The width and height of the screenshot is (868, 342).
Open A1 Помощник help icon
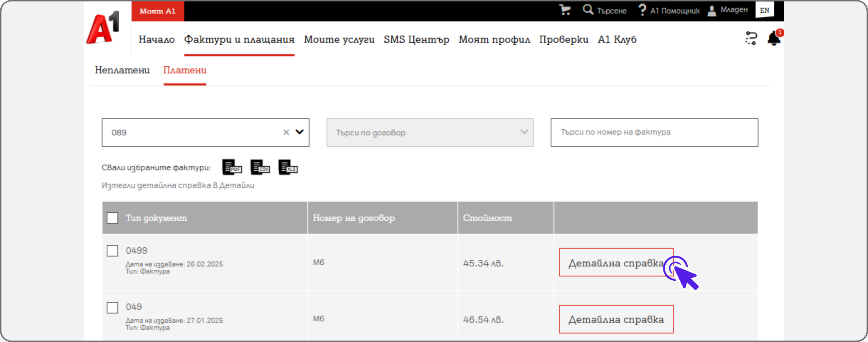(x=669, y=10)
